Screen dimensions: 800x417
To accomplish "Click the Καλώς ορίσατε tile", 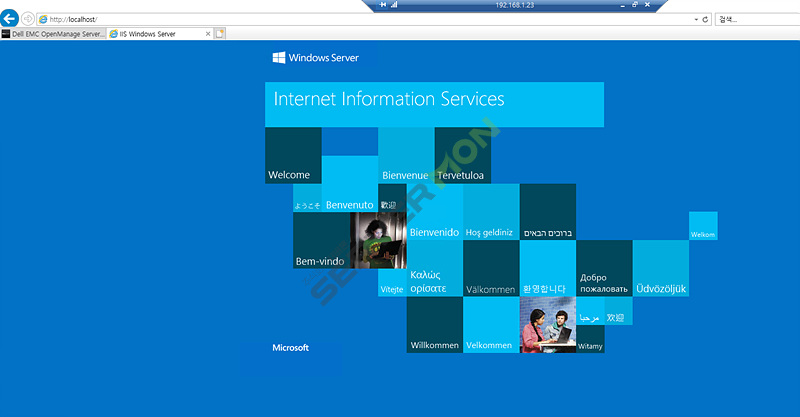I will coord(435,268).
